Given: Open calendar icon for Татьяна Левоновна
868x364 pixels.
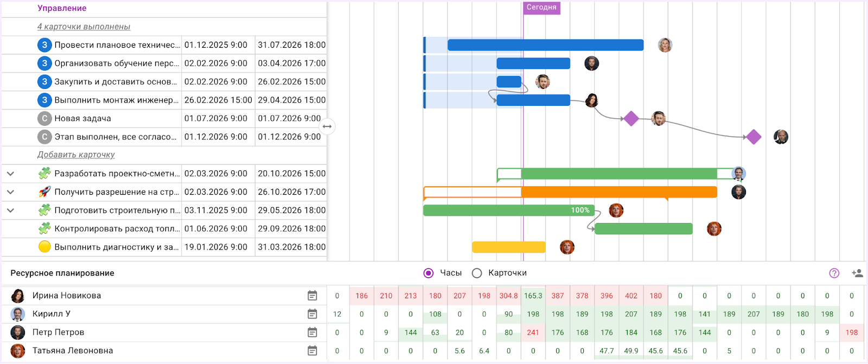Looking at the screenshot, I should point(312,351).
